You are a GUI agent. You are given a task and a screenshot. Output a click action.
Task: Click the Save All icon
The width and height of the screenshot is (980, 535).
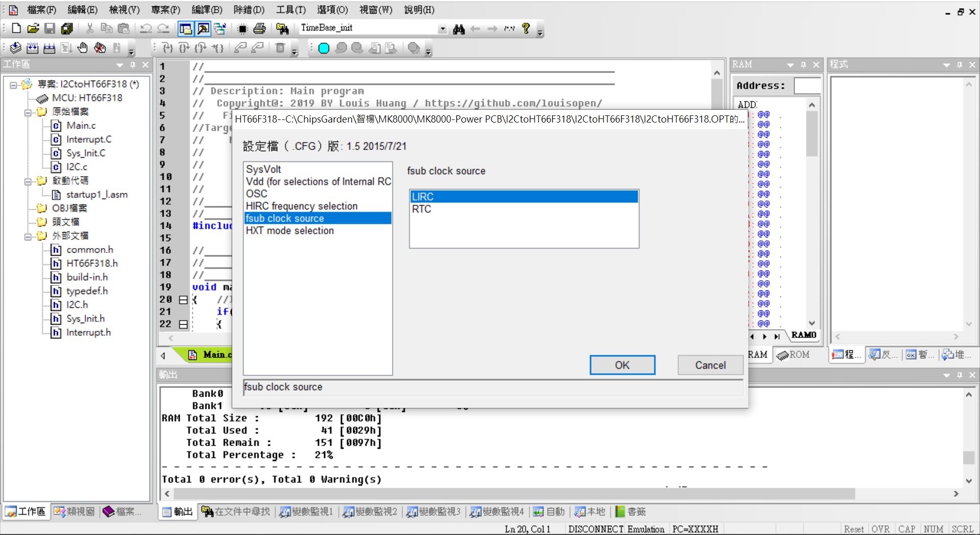(x=67, y=29)
